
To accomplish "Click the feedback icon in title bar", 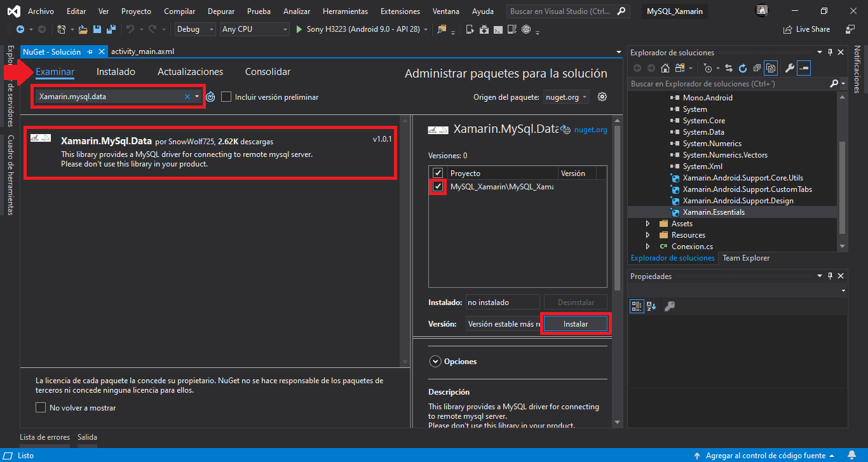I will click(850, 29).
